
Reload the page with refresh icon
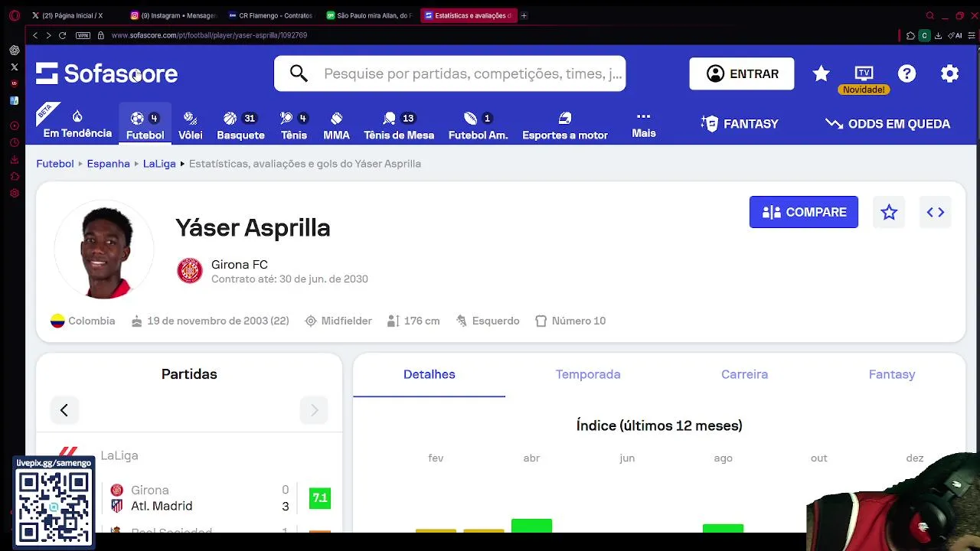tap(63, 35)
